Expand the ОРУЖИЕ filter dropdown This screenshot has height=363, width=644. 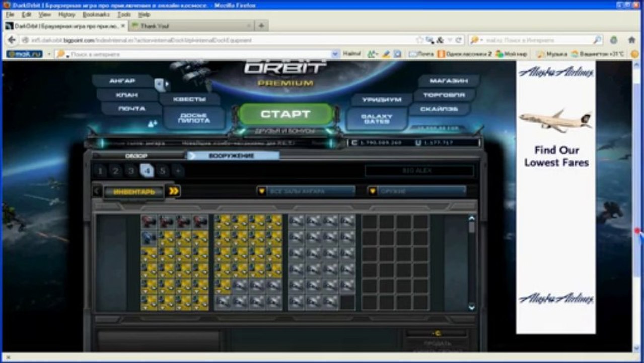pyautogui.click(x=416, y=191)
